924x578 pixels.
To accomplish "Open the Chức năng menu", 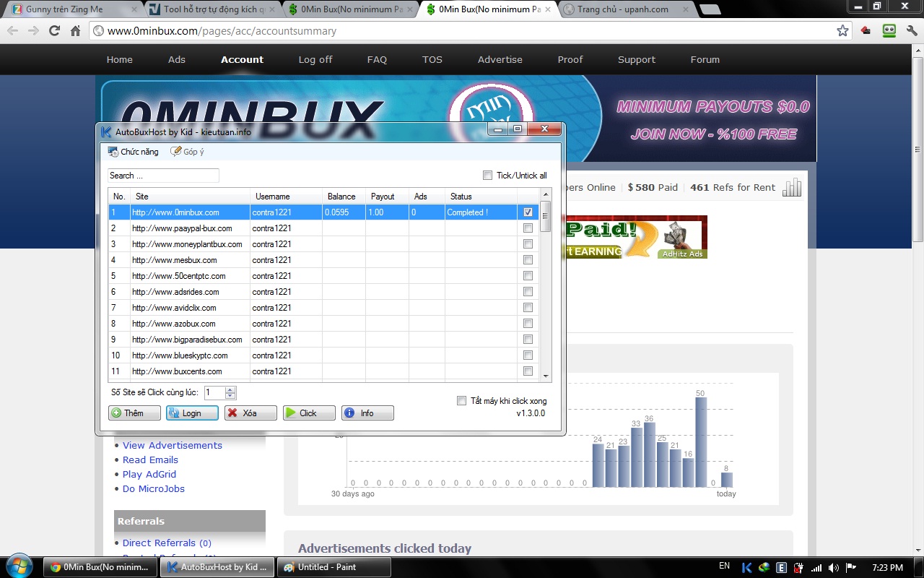I will tap(133, 152).
